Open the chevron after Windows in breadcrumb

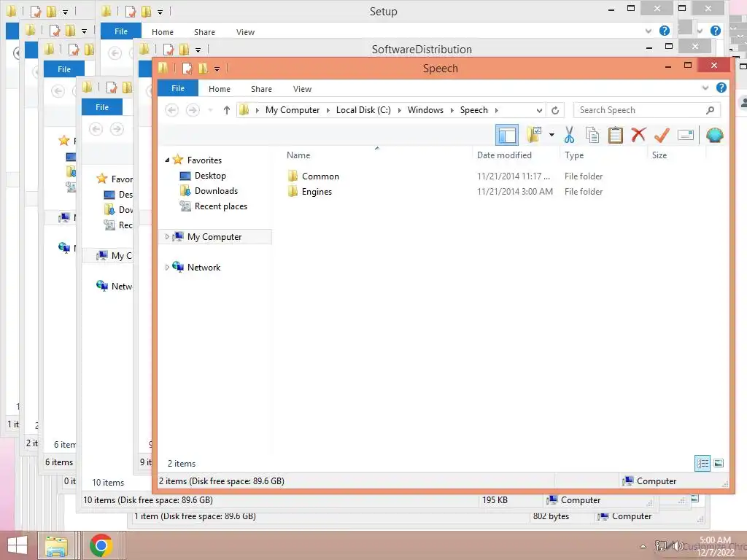point(452,111)
